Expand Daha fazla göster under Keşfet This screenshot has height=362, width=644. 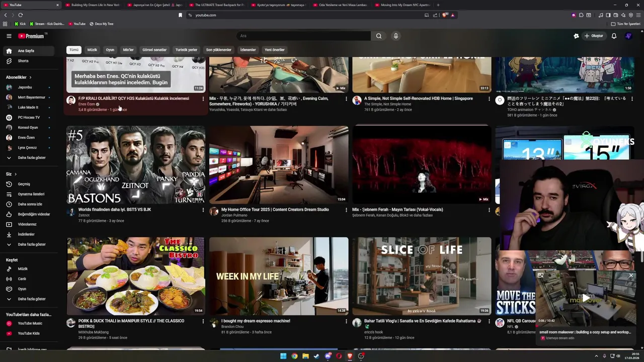pyautogui.click(x=28, y=299)
